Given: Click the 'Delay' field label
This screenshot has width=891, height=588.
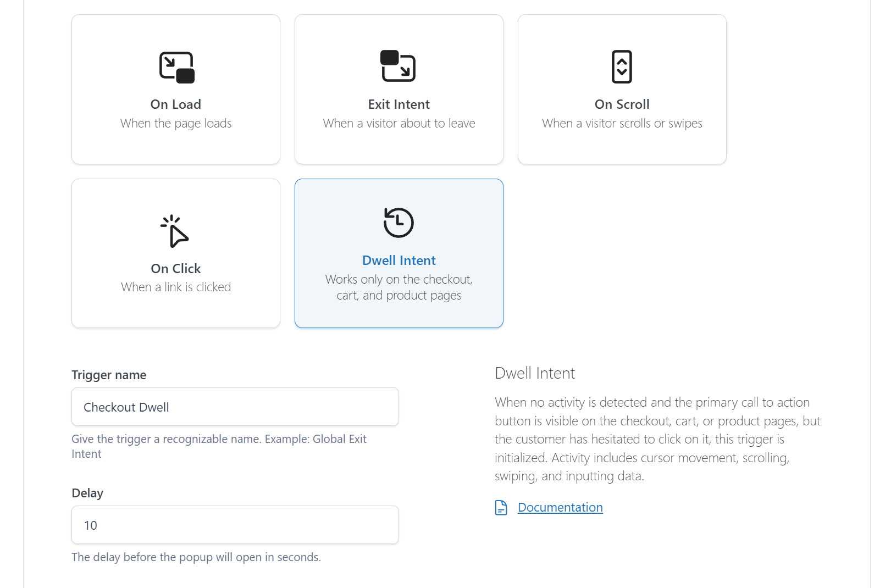Looking at the screenshot, I should pos(87,493).
